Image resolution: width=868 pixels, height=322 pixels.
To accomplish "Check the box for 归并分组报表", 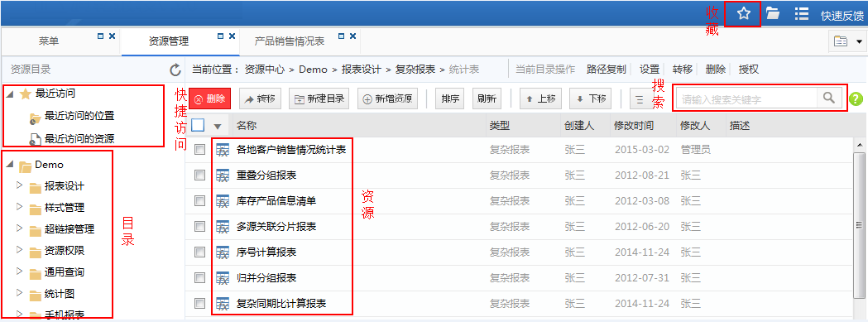I will pyautogui.click(x=200, y=277).
